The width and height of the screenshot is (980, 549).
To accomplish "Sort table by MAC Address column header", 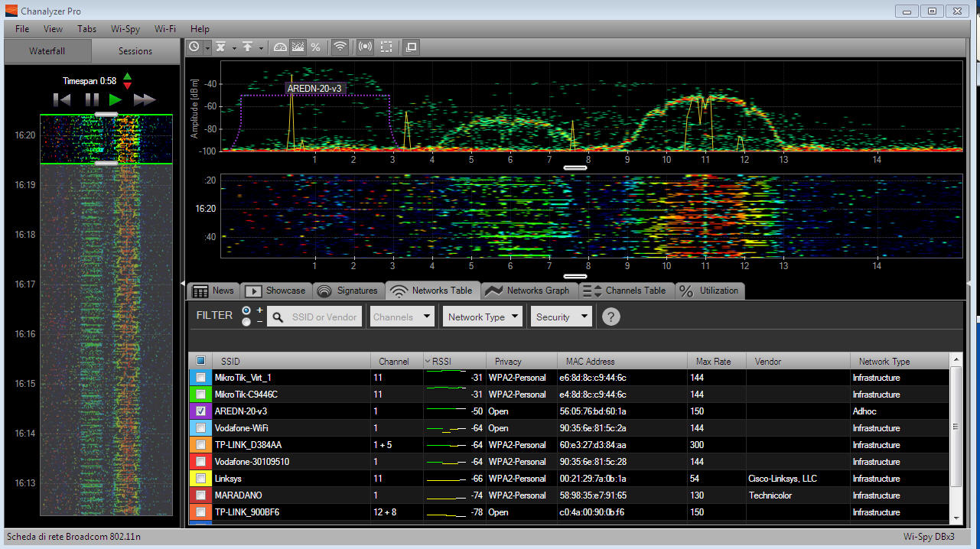I will pyautogui.click(x=622, y=361).
